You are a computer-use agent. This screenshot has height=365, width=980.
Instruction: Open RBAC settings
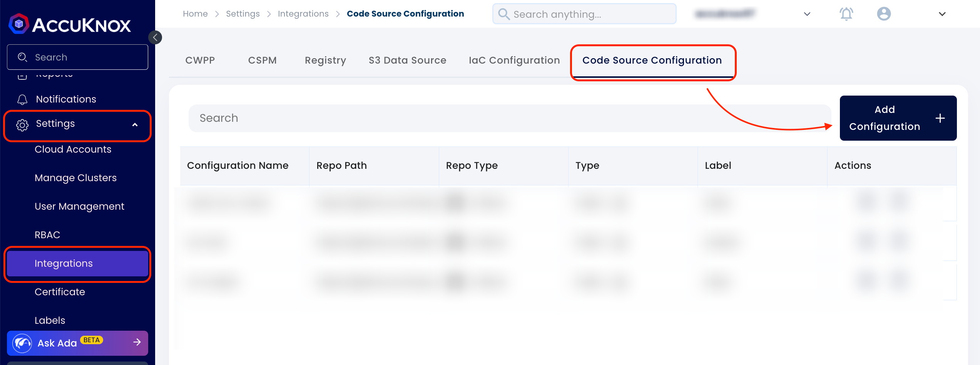47,235
